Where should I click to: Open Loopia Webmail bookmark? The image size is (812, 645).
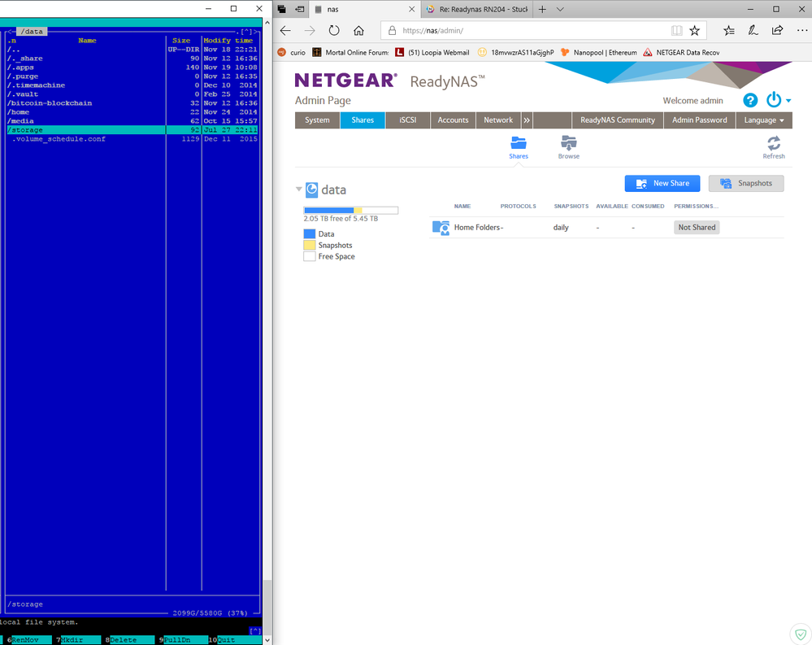(x=432, y=52)
